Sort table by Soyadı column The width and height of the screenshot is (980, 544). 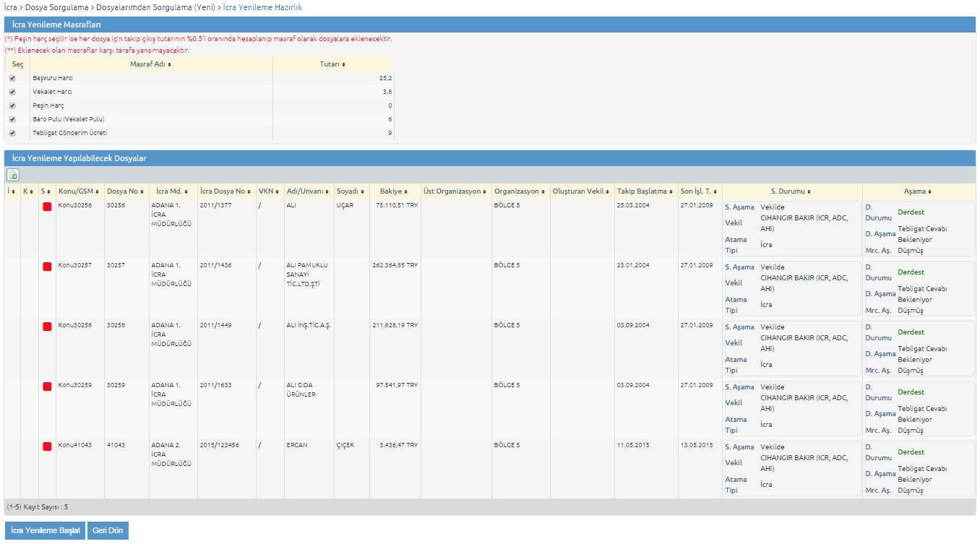tap(351, 191)
